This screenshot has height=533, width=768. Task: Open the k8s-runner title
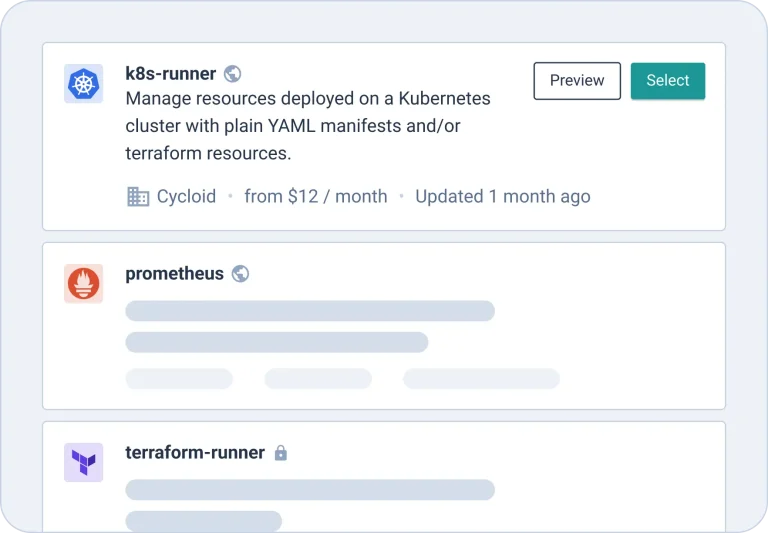pos(170,73)
